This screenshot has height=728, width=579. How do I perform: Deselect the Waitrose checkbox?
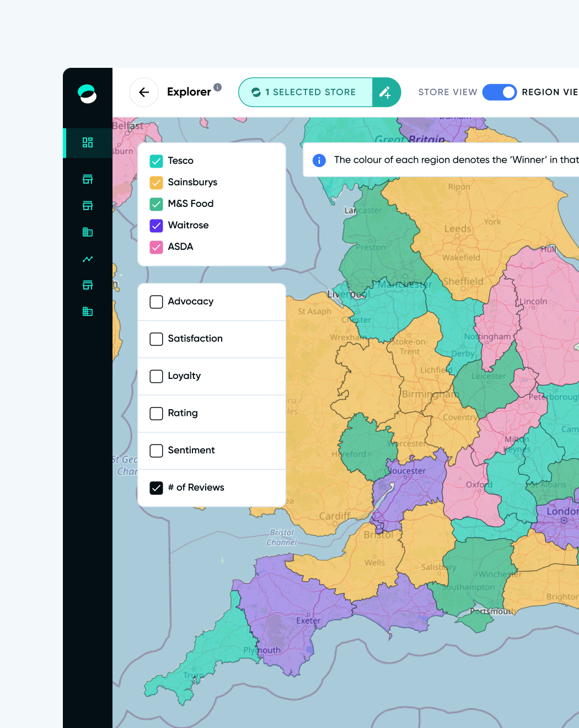tap(157, 226)
